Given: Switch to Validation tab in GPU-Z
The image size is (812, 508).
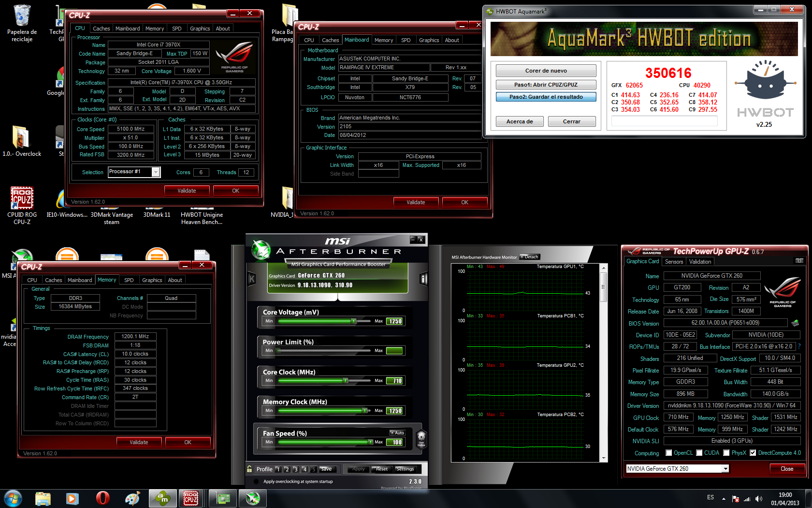Looking at the screenshot, I should point(700,262).
